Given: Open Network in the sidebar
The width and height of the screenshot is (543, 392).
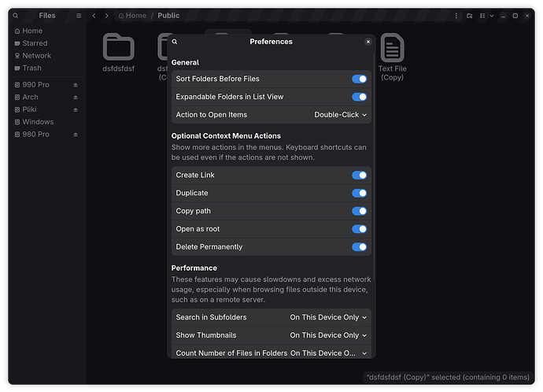Looking at the screenshot, I should (x=46, y=56).
